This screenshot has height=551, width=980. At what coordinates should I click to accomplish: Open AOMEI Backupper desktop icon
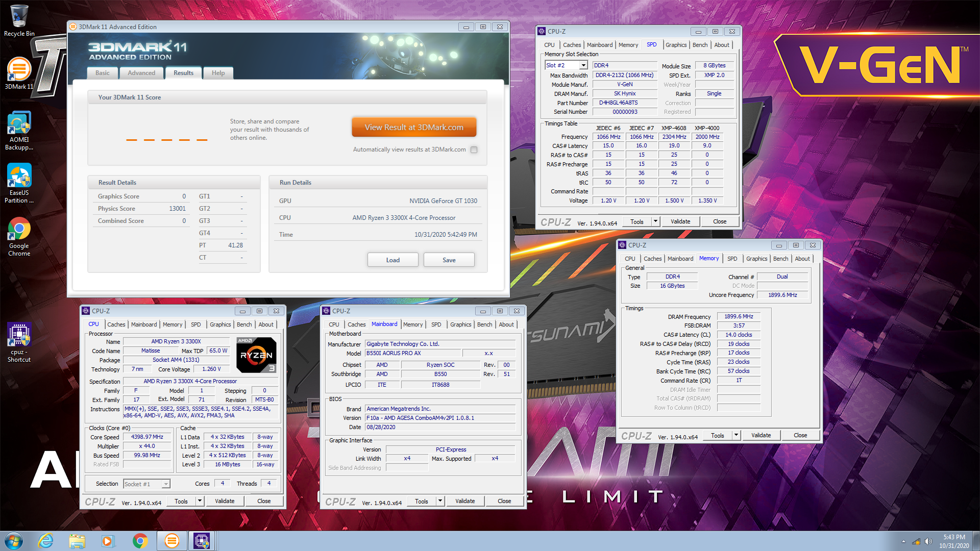(19, 130)
